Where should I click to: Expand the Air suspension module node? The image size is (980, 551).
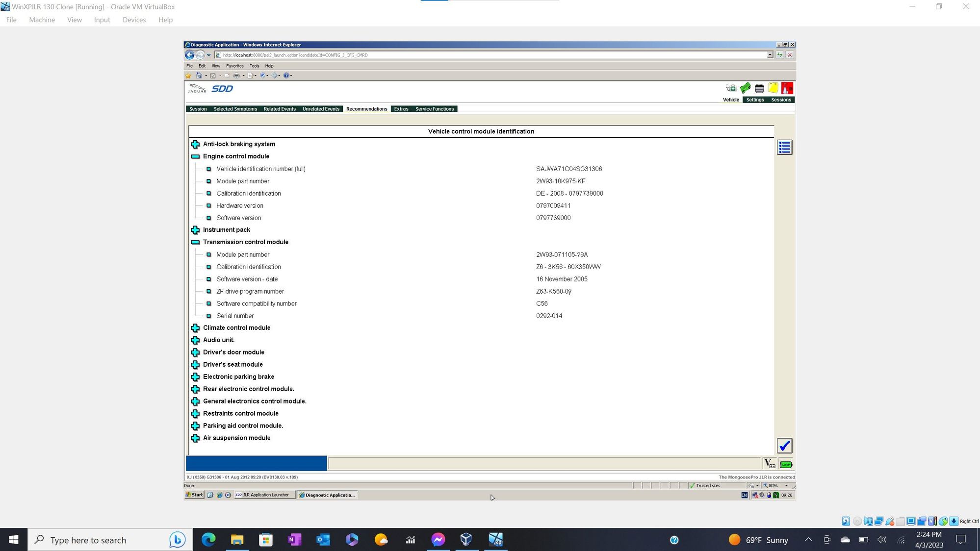(195, 438)
